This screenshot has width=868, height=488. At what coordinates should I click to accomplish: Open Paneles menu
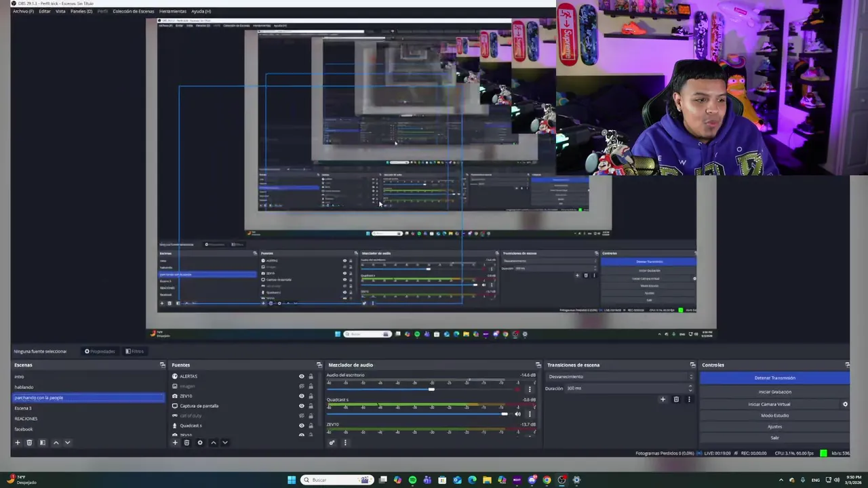click(81, 12)
